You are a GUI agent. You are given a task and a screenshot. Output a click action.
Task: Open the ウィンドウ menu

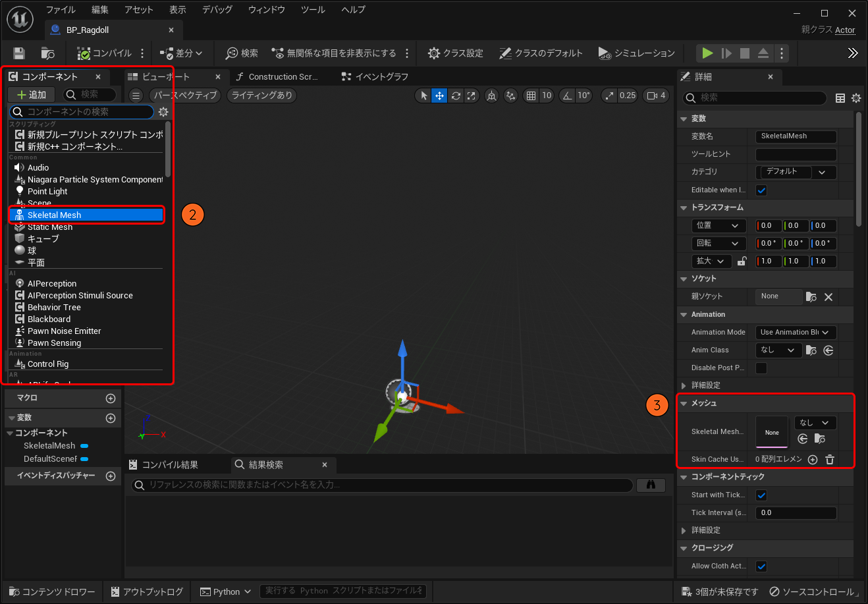267,10
